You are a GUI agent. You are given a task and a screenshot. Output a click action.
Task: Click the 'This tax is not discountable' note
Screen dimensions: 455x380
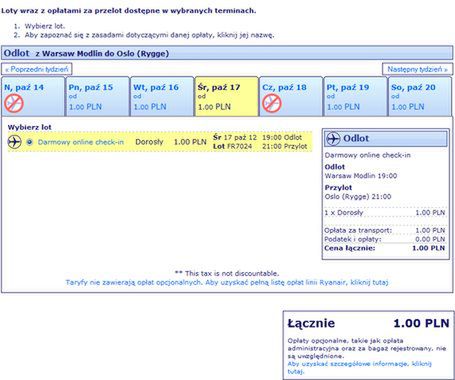[x=227, y=274]
